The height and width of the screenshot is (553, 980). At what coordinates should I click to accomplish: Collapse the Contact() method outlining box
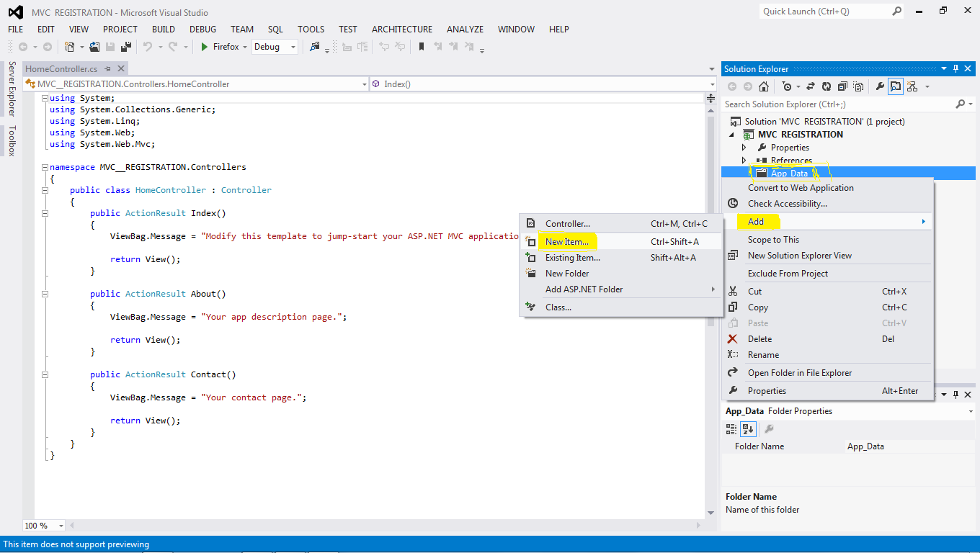45,374
